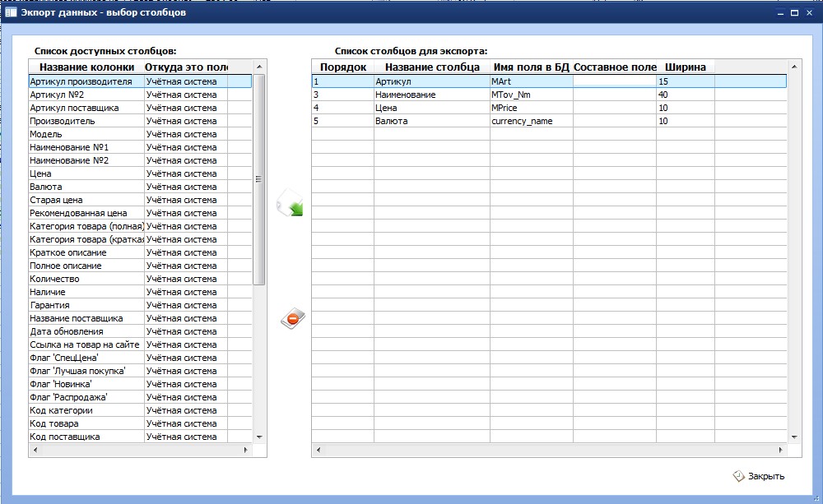The width and height of the screenshot is (823, 504).
Task: Click Составное поле cell in Артикул row
Action: 615,81
